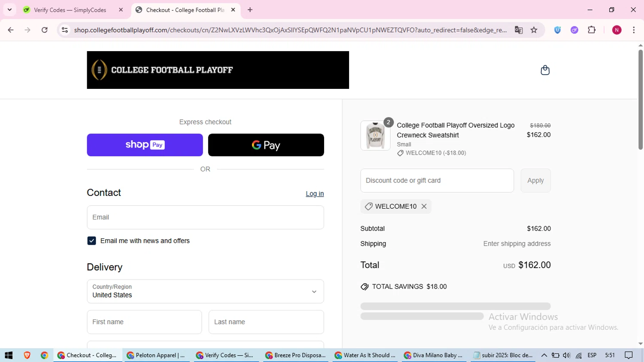
Task: Open the tab search dropdown arrow
Action: point(9,9)
